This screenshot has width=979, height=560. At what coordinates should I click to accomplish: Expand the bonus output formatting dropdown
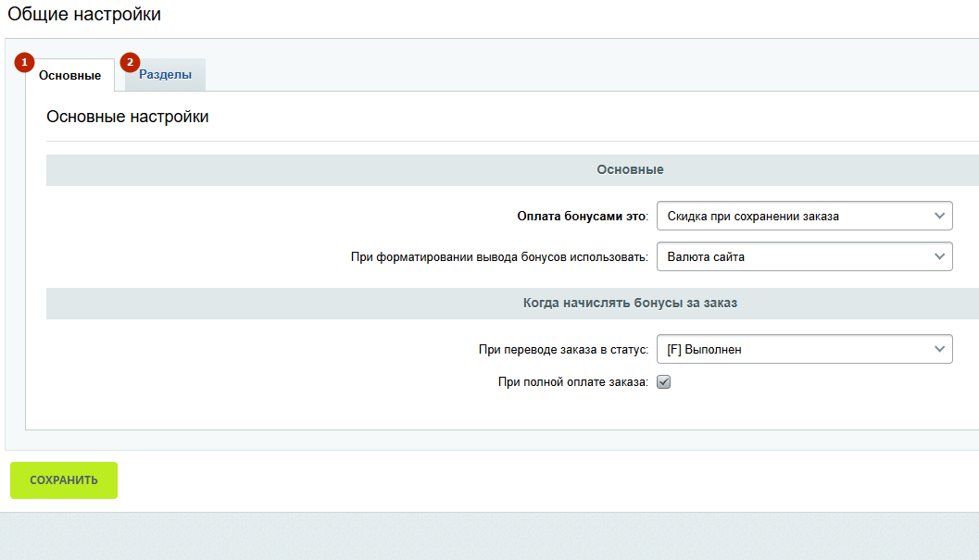point(803,256)
